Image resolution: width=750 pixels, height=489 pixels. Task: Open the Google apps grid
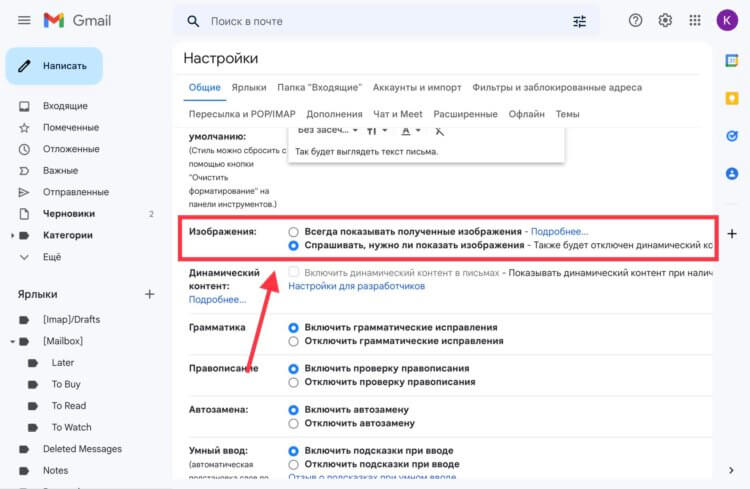pos(695,21)
